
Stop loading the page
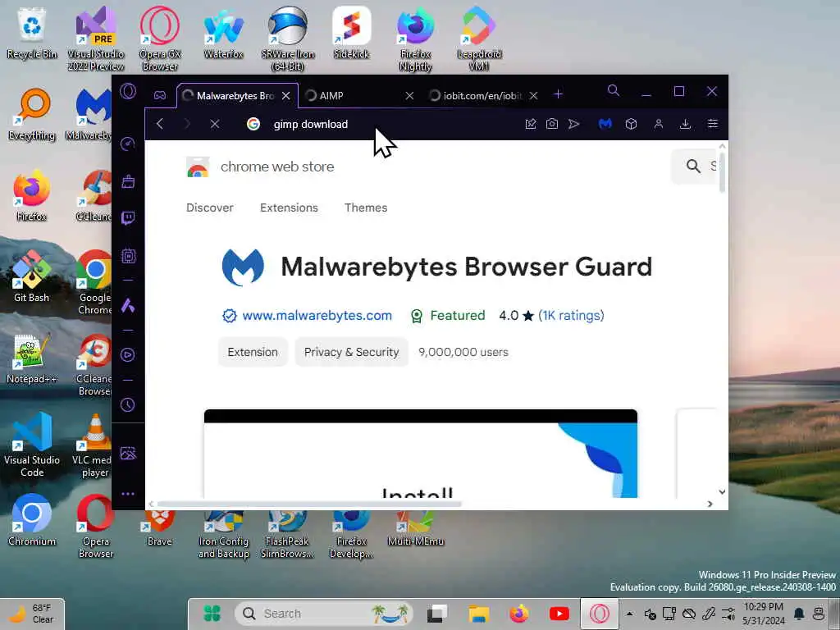[215, 124]
